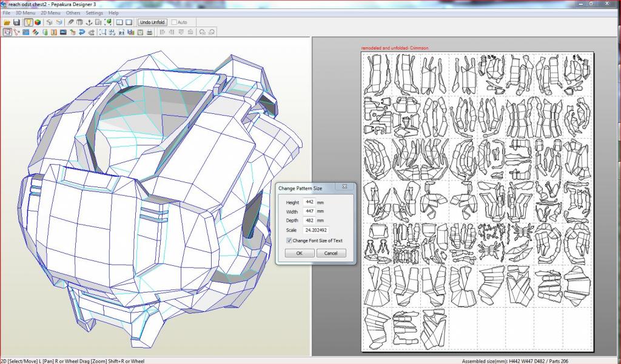Image resolution: width=621 pixels, height=364 pixels.
Task: Expand the Settings menu
Action: coord(94,13)
